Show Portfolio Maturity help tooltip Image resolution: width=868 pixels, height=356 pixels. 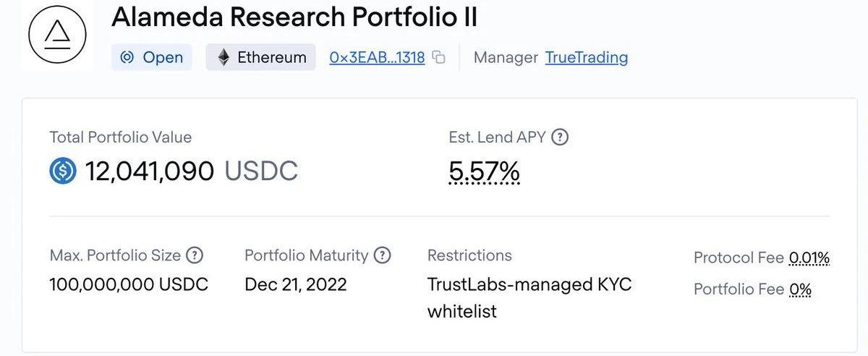[382, 255]
